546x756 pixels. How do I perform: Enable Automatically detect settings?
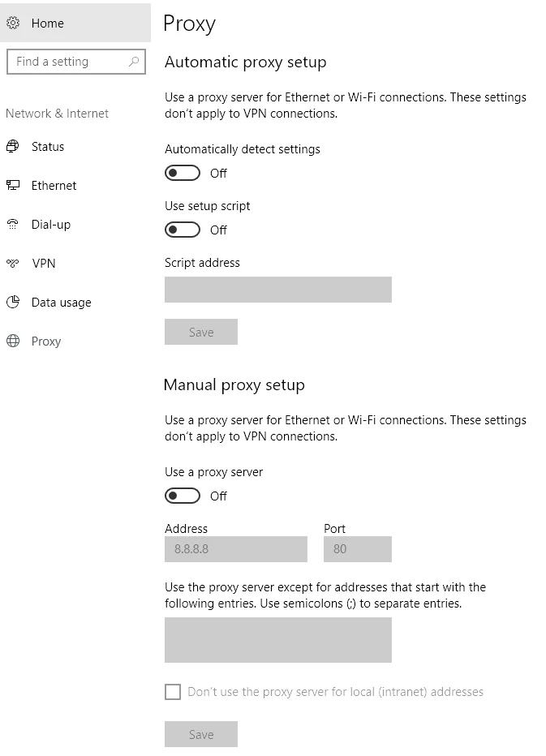click(x=182, y=173)
